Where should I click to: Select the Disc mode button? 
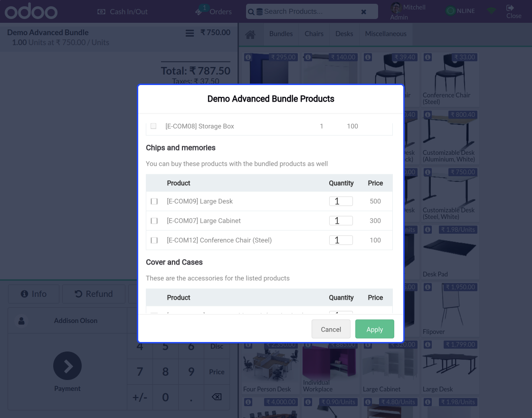click(217, 346)
